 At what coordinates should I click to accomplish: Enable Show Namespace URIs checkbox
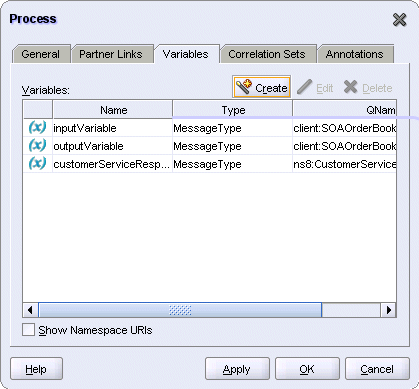coord(28,330)
